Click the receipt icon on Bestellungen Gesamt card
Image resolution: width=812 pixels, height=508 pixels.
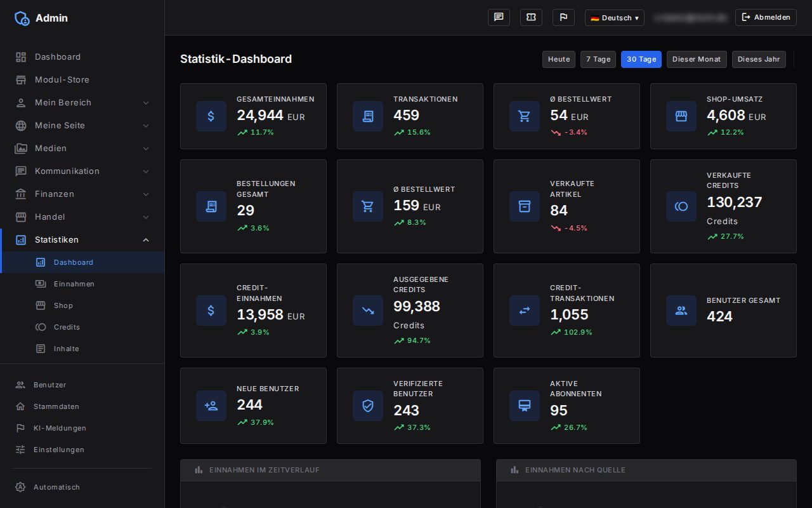click(211, 206)
